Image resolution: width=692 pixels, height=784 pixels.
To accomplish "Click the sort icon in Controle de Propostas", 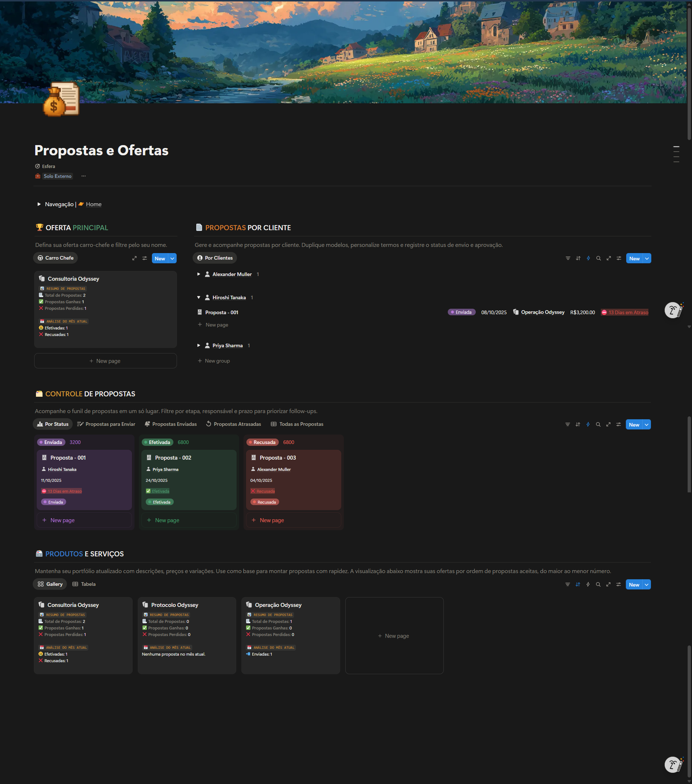I will tap(578, 425).
